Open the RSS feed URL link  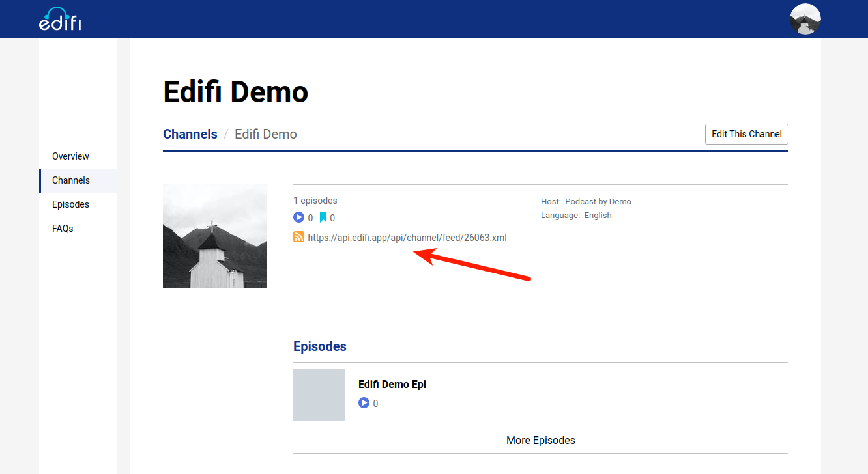(407, 238)
